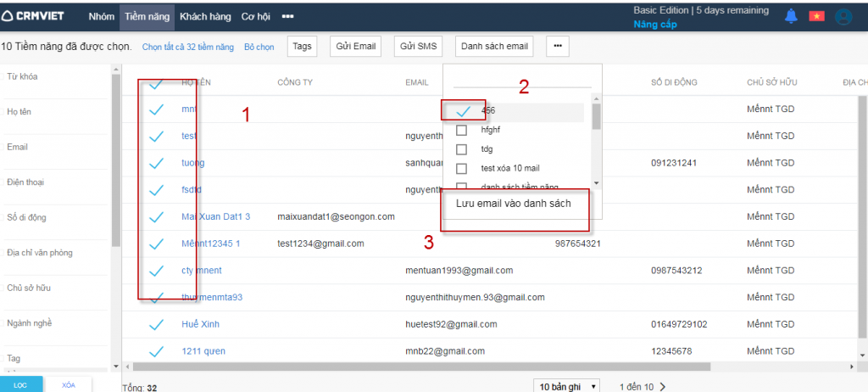Go to next page arrow in pagination
This screenshot has width=868, height=392.
(663, 387)
